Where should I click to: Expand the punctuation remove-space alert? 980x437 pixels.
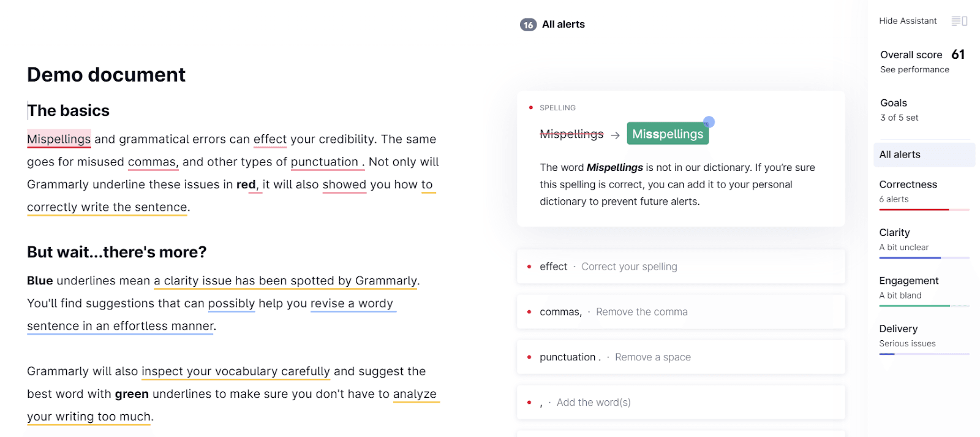tap(680, 357)
